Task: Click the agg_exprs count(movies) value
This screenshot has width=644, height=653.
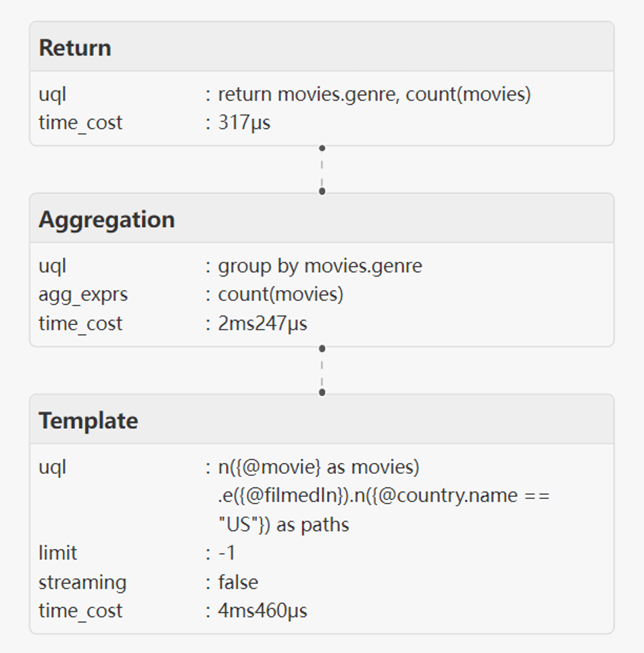Action: (x=280, y=295)
